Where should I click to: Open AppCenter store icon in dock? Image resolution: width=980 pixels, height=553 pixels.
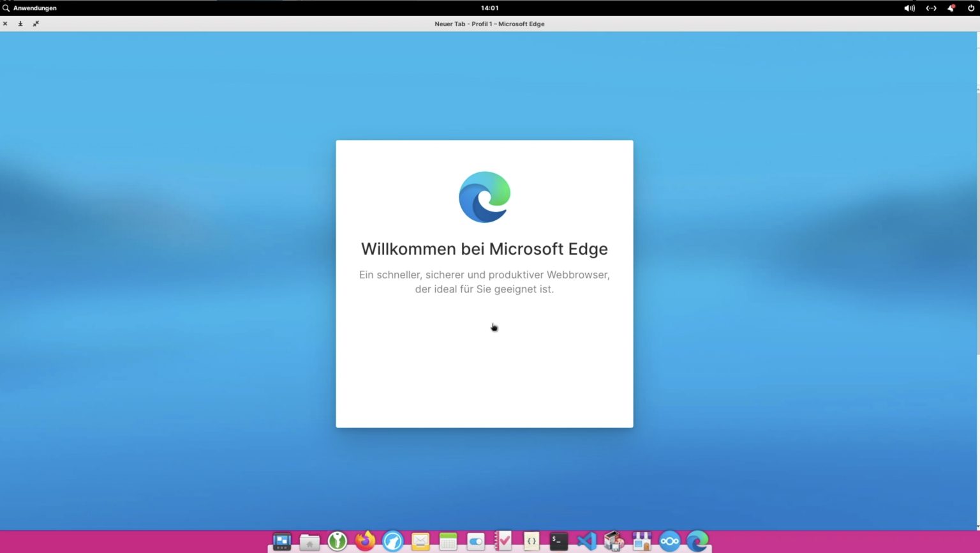642,541
